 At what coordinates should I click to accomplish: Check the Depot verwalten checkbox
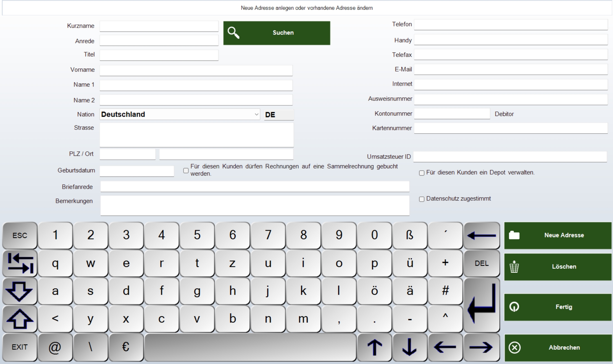pos(421,173)
